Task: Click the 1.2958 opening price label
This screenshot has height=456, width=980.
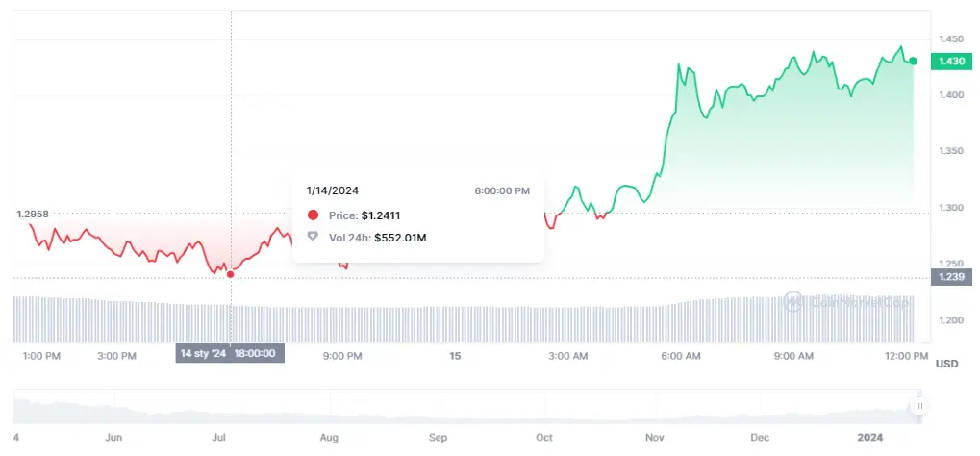Action: (33, 214)
